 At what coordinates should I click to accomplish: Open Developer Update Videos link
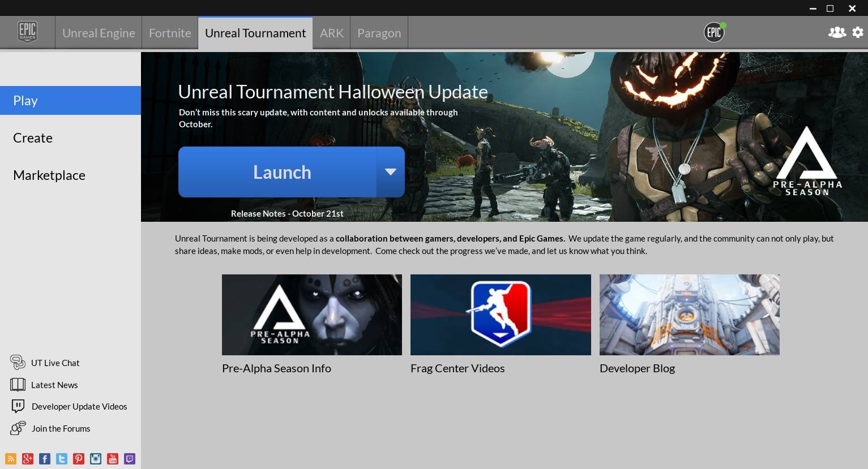79,406
